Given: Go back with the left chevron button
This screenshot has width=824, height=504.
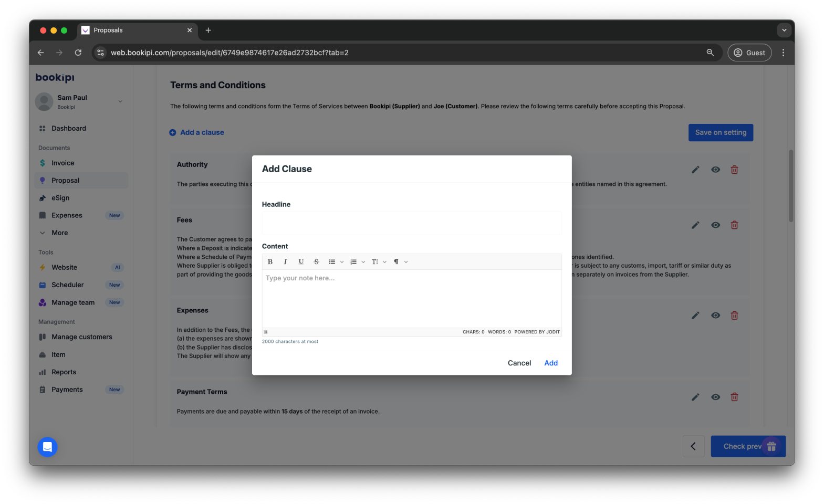Looking at the screenshot, I should (x=693, y=446).
